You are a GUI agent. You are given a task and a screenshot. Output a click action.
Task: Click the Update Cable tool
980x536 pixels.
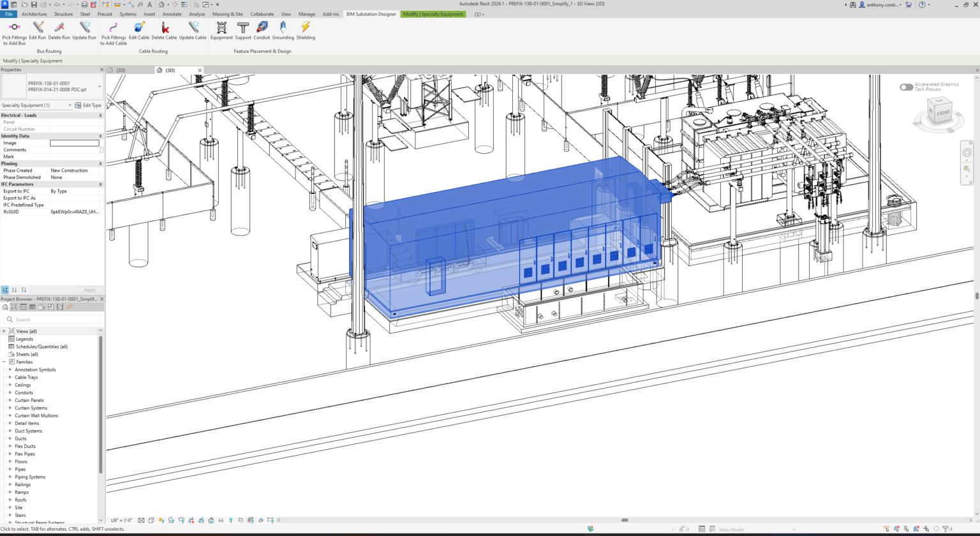click(193, 27)
